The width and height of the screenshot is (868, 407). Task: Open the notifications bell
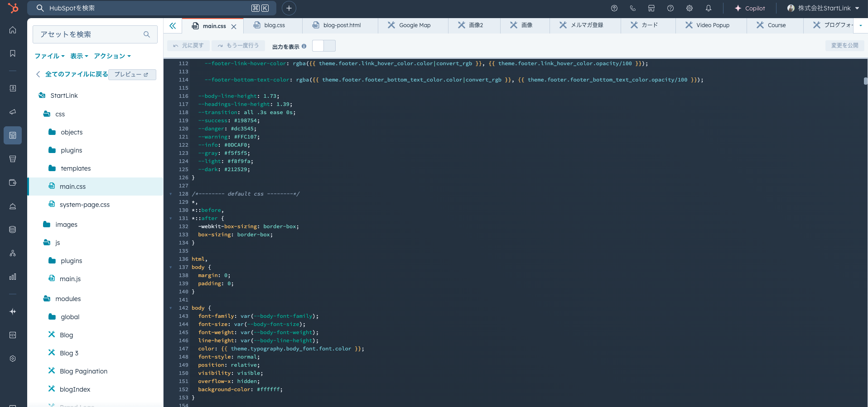(709, 8)
